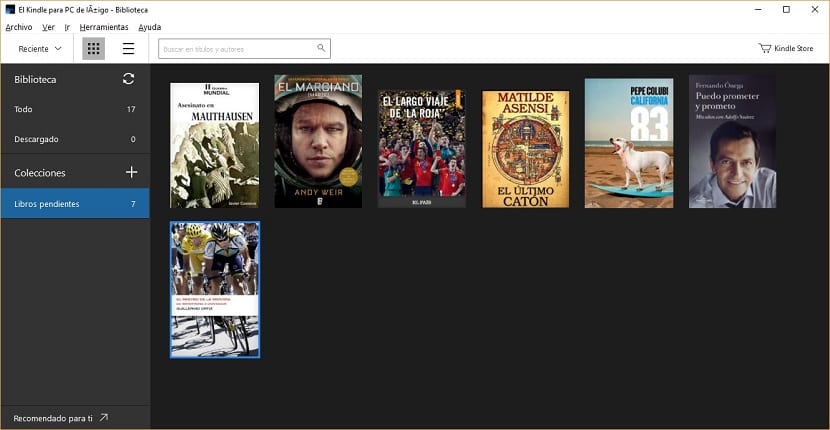Viewport: 830px width, 430px height.
Task: Minimize the Kindle window
Action: pos(758,10)
